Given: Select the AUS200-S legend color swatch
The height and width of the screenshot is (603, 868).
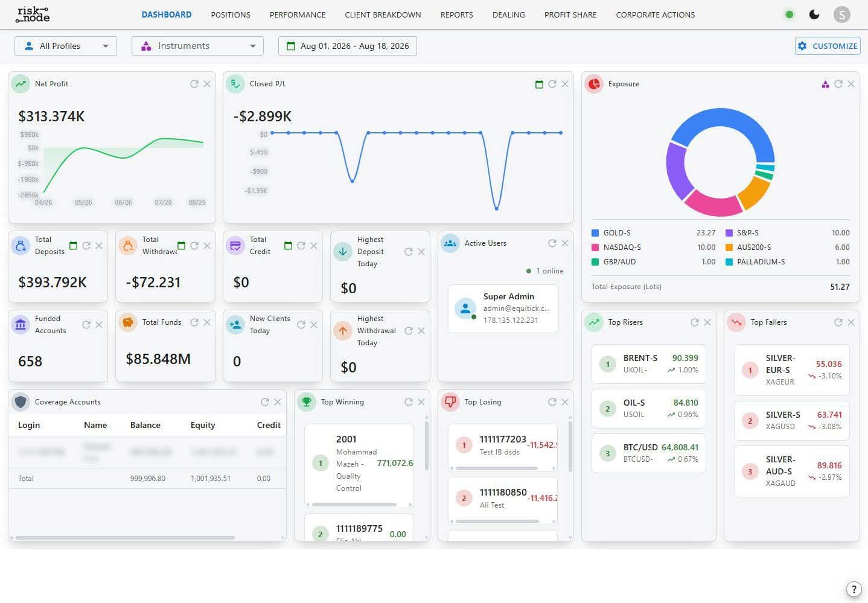Looking at the screenshot, I should (729, 247).
